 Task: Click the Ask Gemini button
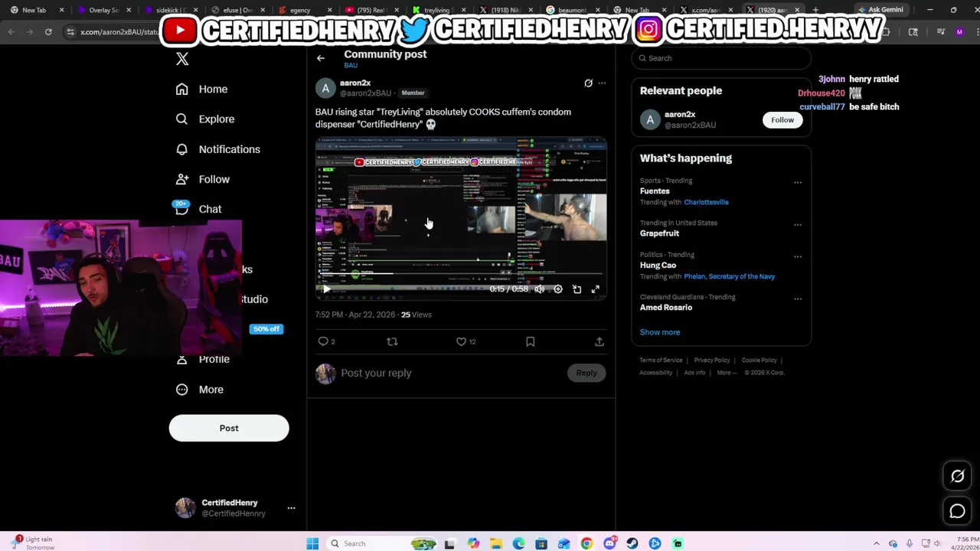pos(880,10)
